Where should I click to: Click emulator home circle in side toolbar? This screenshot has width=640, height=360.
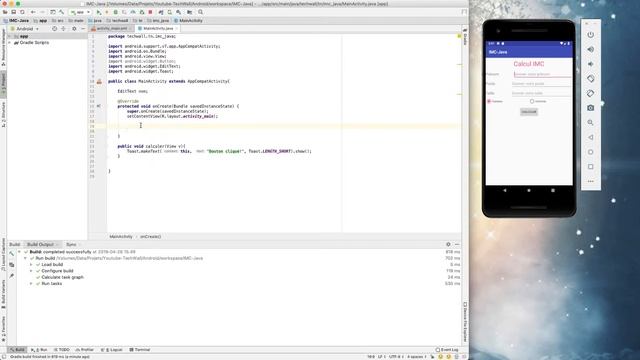[591, 152]
